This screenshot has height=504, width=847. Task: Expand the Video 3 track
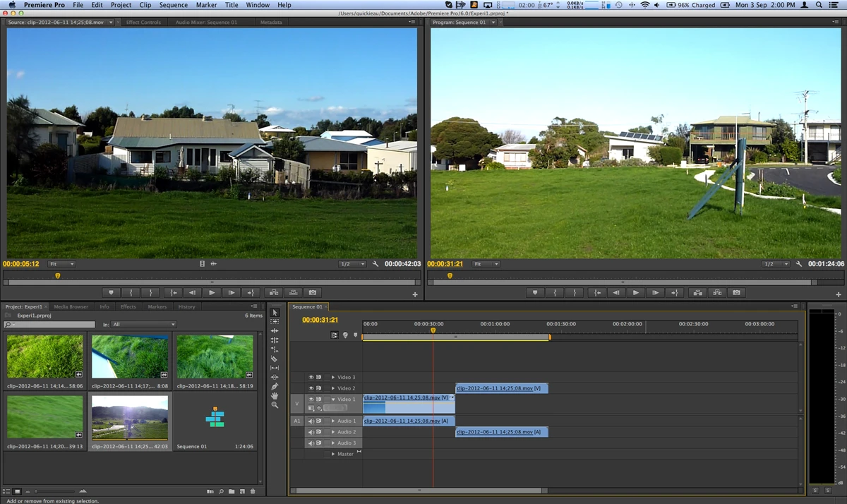tap(333, 377)
